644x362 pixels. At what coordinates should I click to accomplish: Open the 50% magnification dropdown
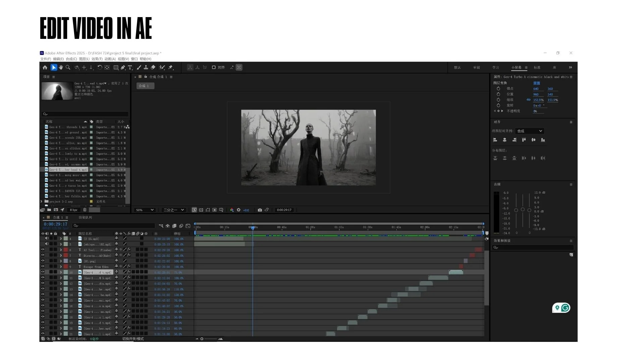coord(145,210)
